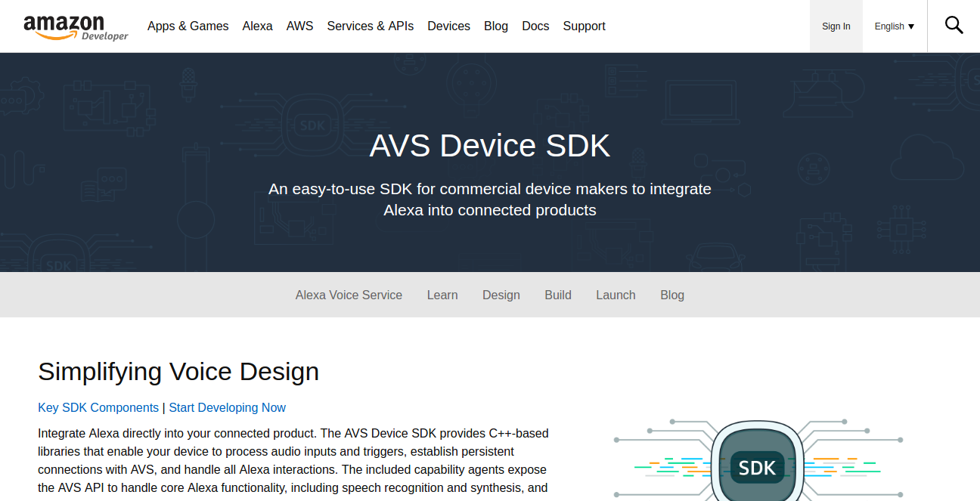Click the Amazon Developer logo
980x501 pixels.
tap(76, 26)
